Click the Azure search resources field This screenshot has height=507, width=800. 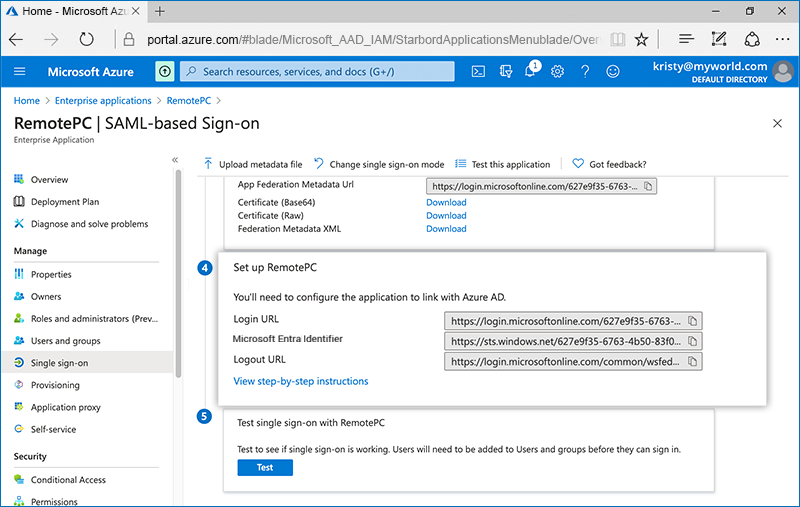pyautogui.click(x=320, y=72)
